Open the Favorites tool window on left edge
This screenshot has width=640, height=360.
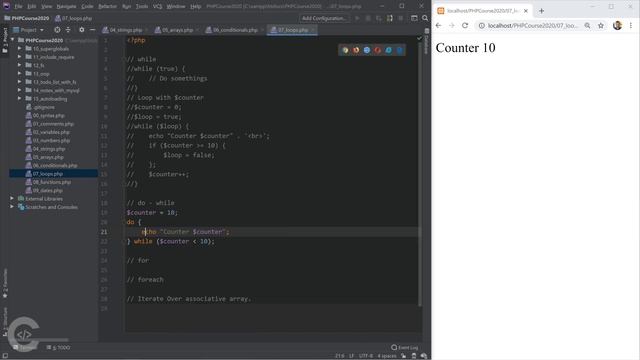[x=5, y=284]
